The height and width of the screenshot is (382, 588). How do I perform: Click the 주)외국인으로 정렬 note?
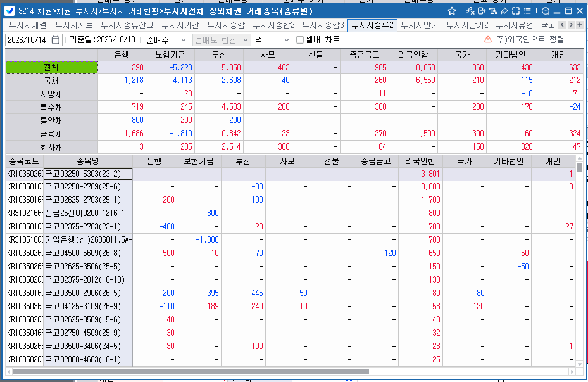coord(530,39)
